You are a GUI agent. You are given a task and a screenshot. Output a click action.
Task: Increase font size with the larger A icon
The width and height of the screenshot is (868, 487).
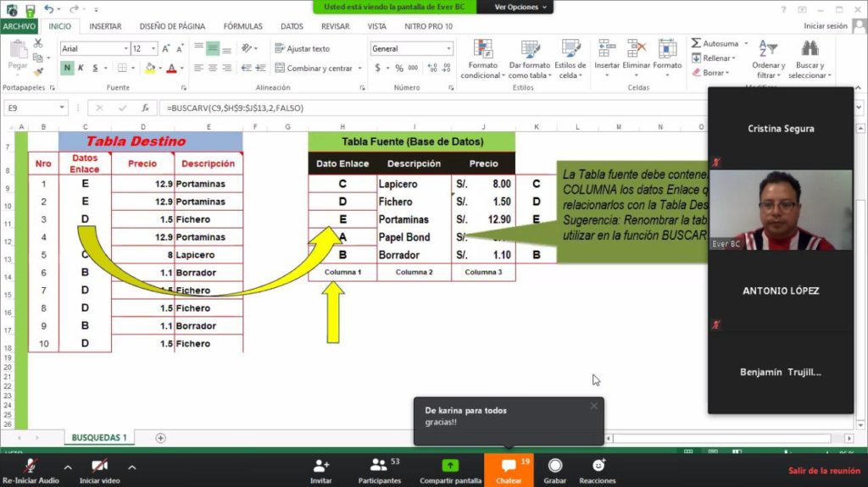pyautogui.click(x=165, y=49)
